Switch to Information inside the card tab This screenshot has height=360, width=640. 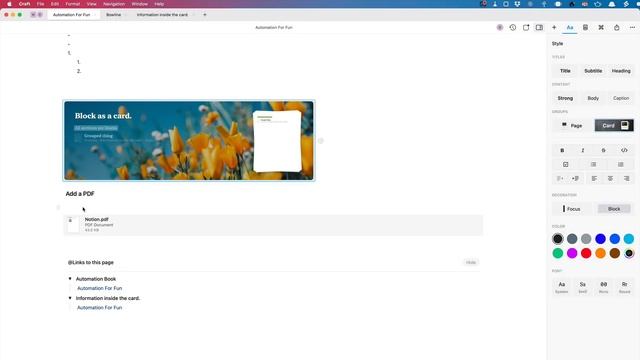click(162, 15)
